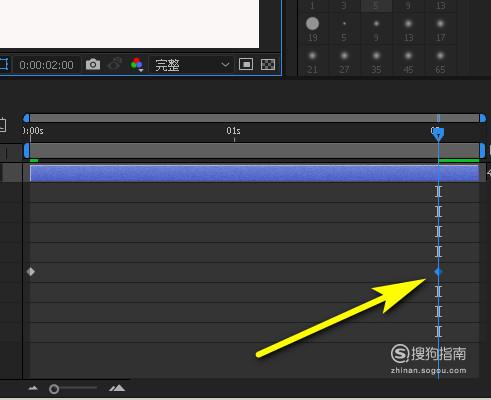Select the 27 brush preset

344,62
